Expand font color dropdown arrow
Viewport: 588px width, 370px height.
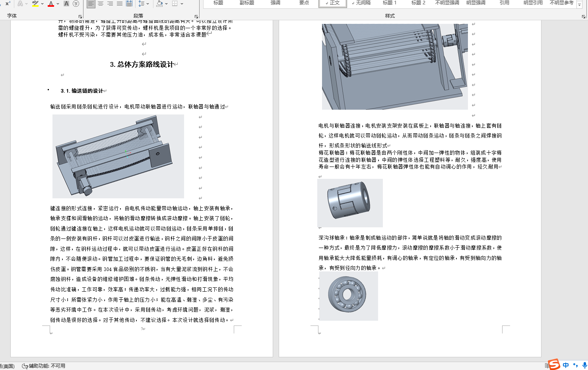[x=58, y=4]
